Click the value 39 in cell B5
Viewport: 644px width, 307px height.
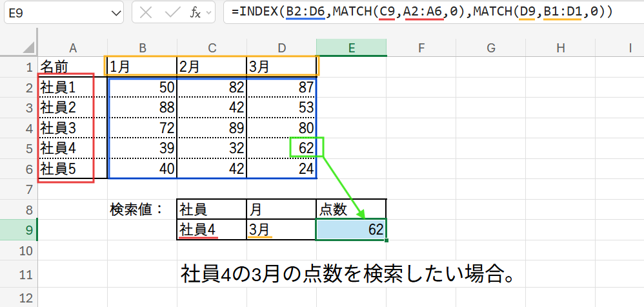[x=142, y=148]
